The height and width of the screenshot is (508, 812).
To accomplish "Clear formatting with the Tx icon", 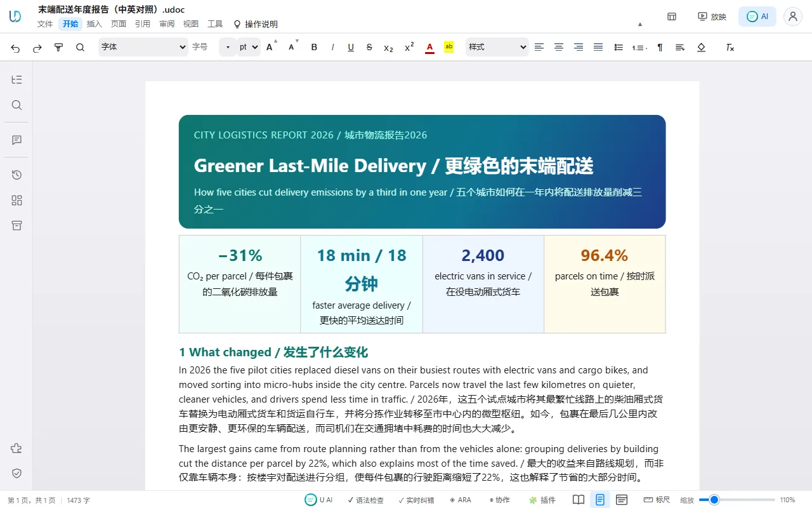I will (730, 48).
